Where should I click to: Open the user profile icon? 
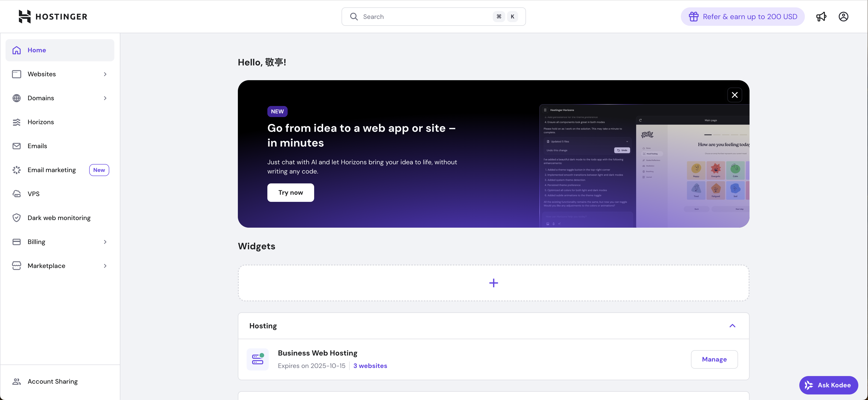click(x=843, y=17)
